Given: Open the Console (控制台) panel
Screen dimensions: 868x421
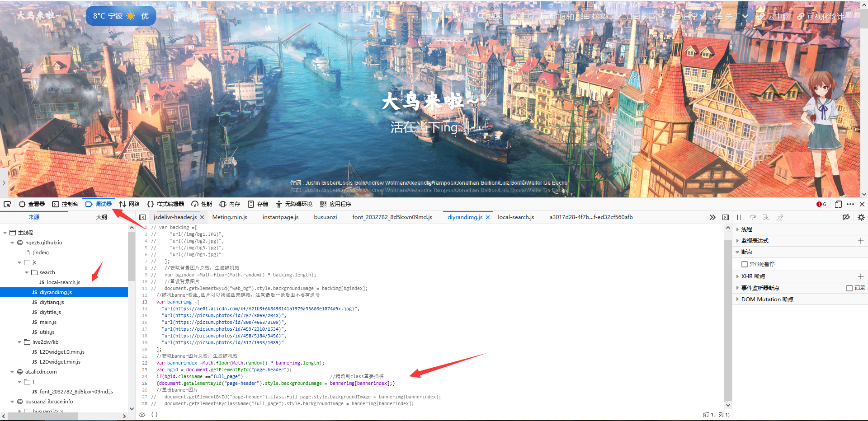Looking at the screenshot, I should (x=65, y=204).
